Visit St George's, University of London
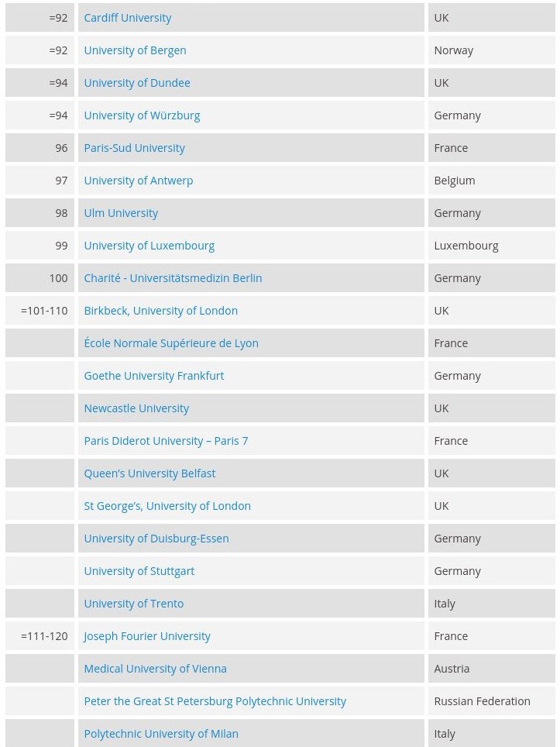This screenshot has height=747, width=560. (x=167, y=506)
